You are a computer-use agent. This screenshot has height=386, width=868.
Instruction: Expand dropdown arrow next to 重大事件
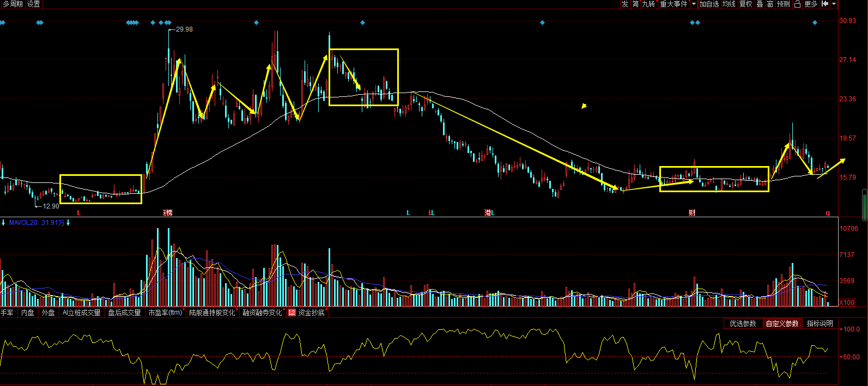click(x=694, y=4)
